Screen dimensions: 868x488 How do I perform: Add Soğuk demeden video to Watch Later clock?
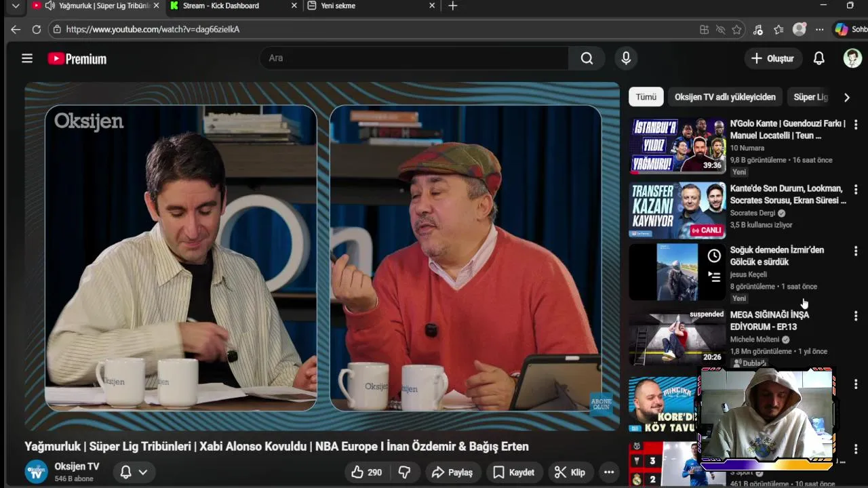pos(713,256)
